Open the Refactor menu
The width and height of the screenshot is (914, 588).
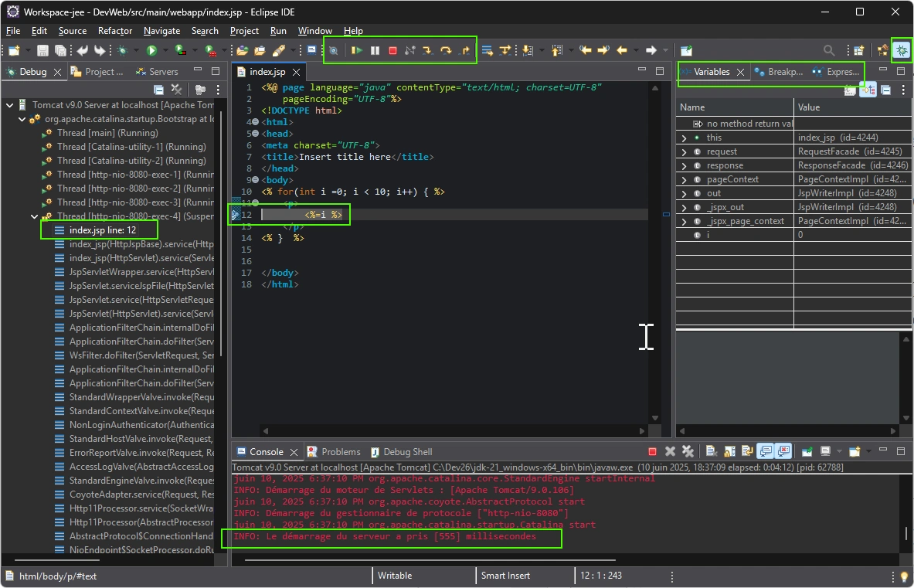tap(115, 31)
